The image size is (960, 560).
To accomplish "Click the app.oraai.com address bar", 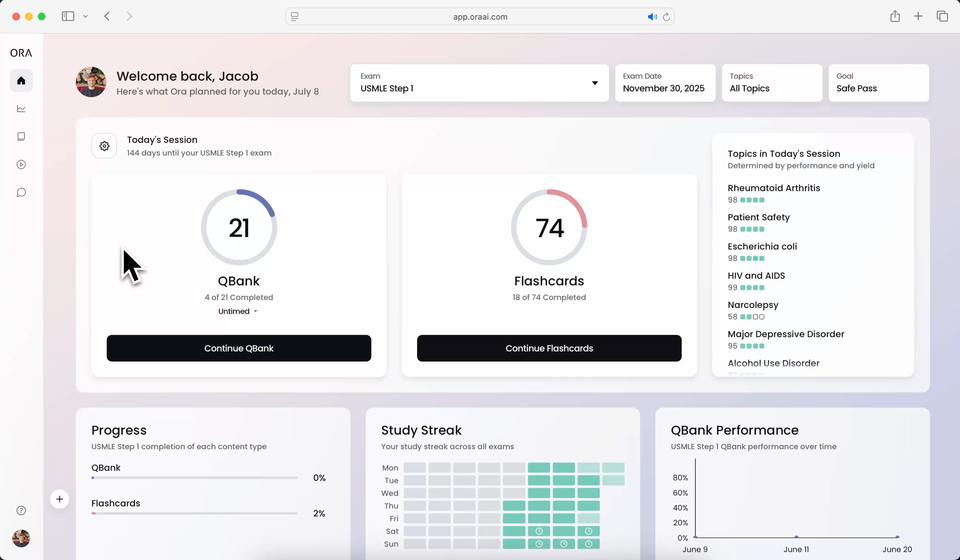I will (480, 17).
